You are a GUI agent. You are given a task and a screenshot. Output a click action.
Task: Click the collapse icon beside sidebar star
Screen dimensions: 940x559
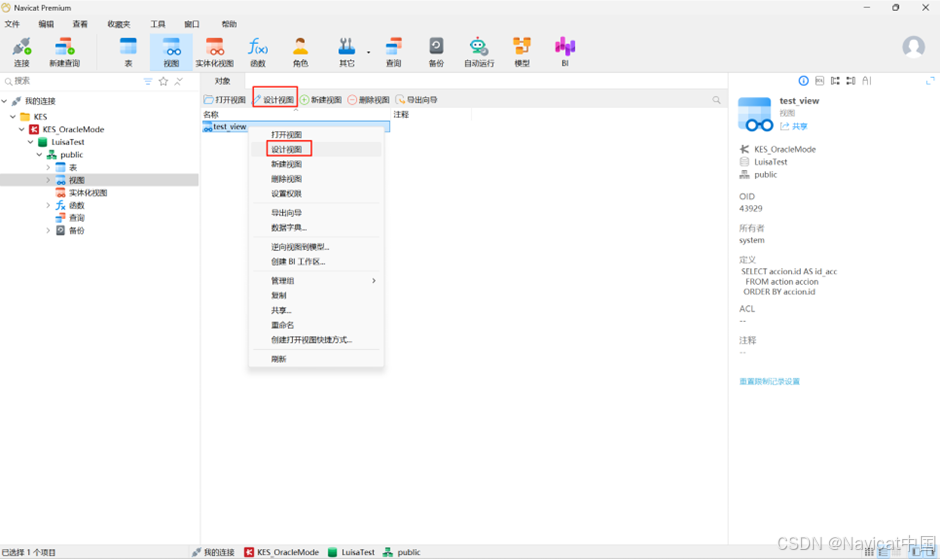(179, 82)
